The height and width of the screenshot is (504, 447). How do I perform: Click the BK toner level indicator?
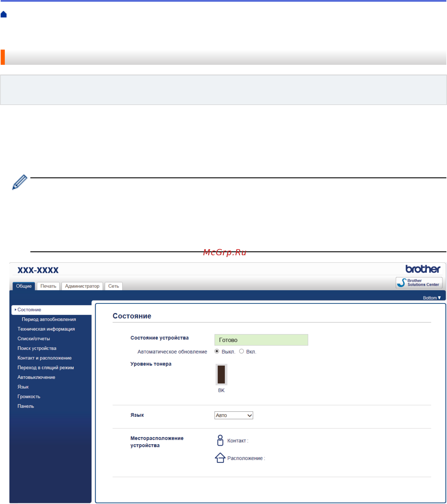click(221, 374)
